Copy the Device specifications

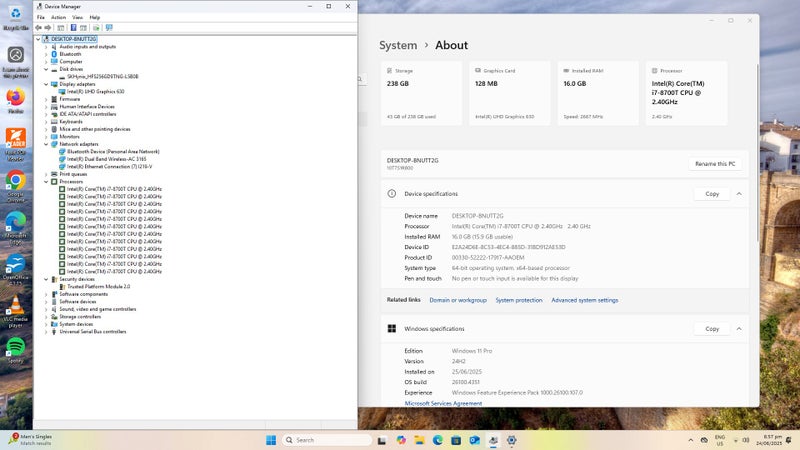click(x=712, y=194)
